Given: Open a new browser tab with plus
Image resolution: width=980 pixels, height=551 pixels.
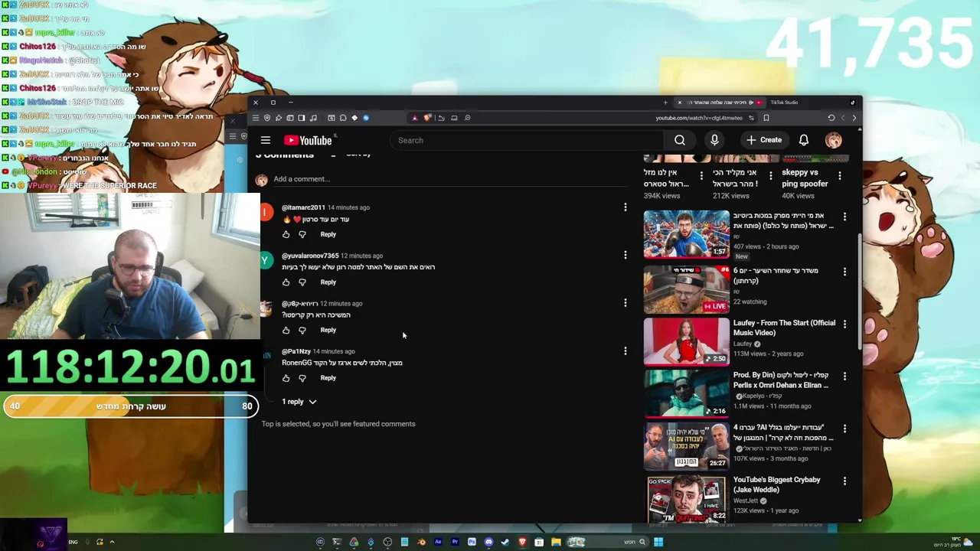Looking at the screenshot, I should (x=665, y=103).
